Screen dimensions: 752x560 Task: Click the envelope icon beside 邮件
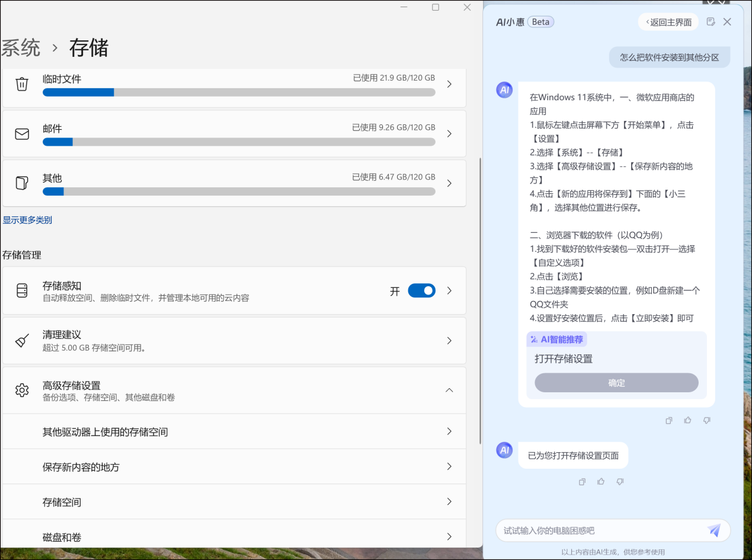[22, 134]
